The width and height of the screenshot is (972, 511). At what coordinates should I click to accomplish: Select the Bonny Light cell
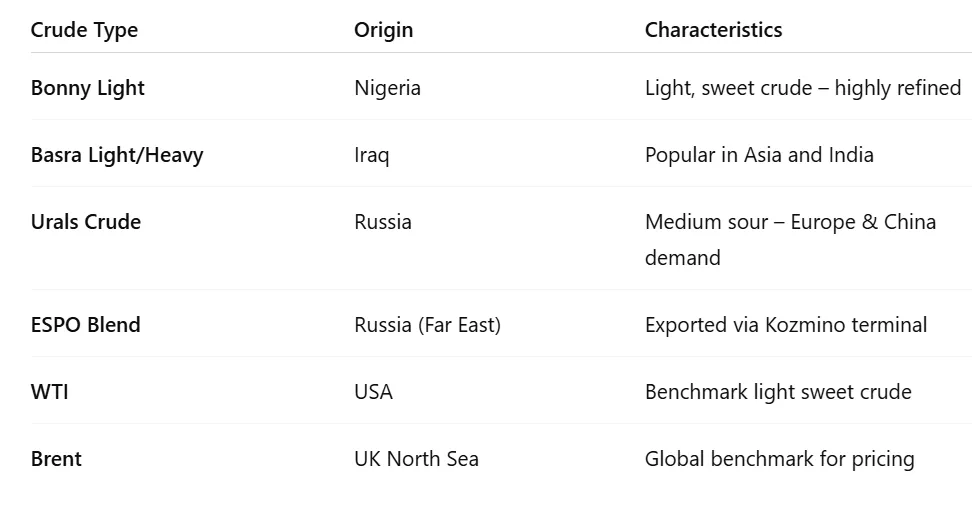[87, 88]
